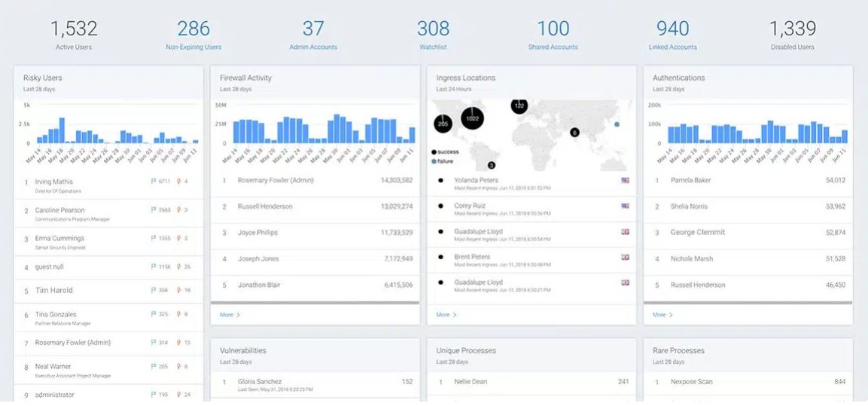Screen dimensions: 868x406
Task: Click the pin icon in Tina Gonzales row
Action: point(179,314)
